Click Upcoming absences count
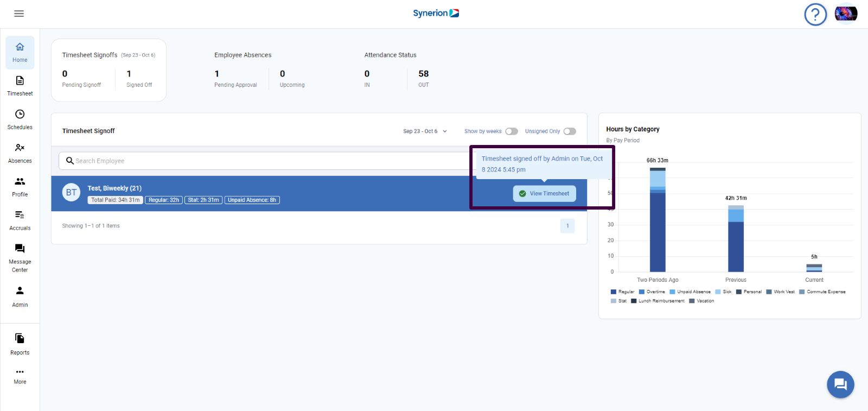The height and width of the screenshot is (411, 868). (x=282, y=74)
